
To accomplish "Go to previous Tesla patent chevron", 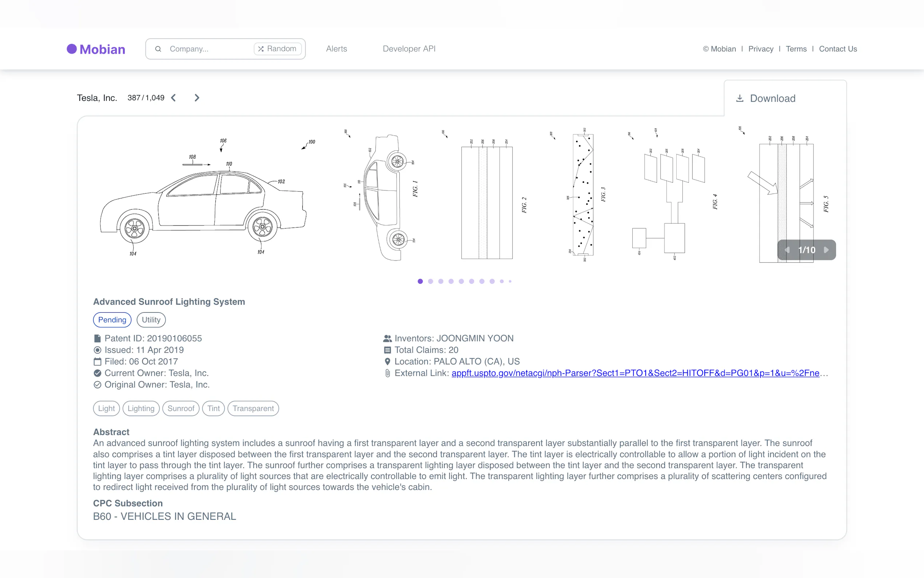I will pos(174,98).
